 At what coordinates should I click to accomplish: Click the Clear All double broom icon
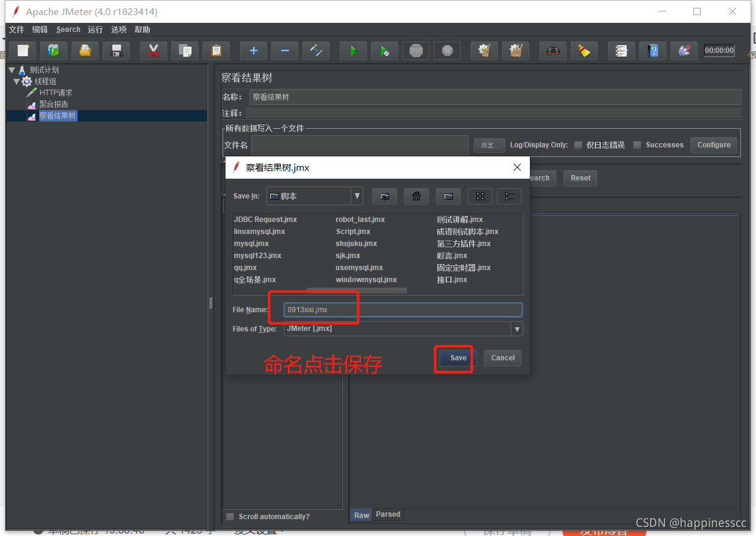pyautogui.click(x=515, y=51)
